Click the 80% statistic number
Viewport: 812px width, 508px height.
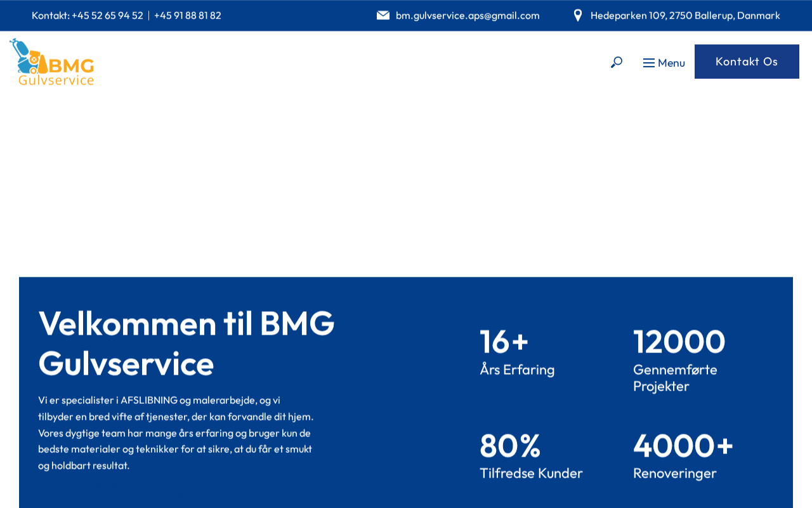tap(510, 445)
